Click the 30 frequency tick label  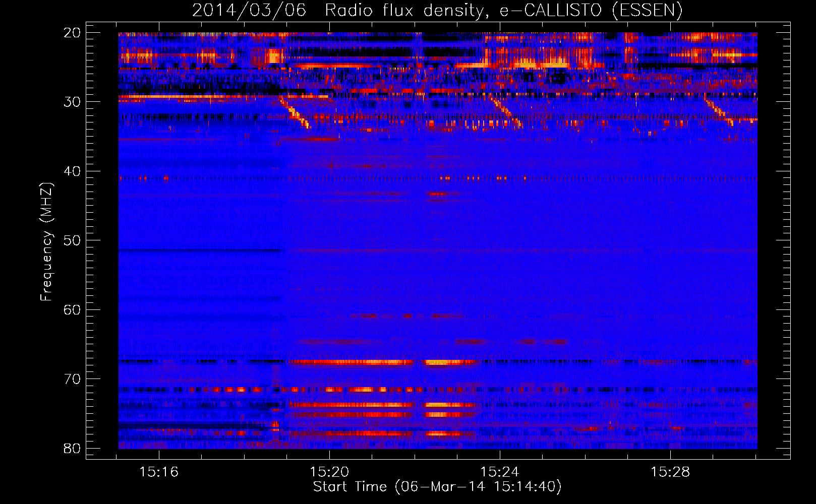point(72,102)
